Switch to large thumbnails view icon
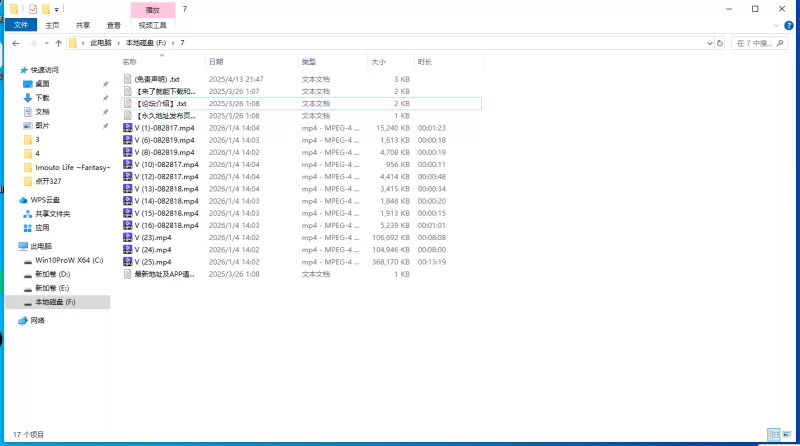The height and width of the screenshot is (446, 800). (x=786, y=436)
